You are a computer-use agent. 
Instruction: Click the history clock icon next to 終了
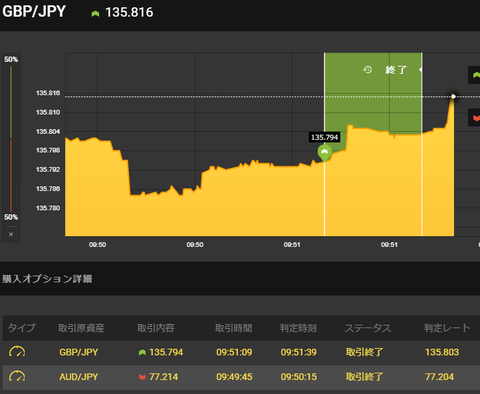tap(368, 70)
